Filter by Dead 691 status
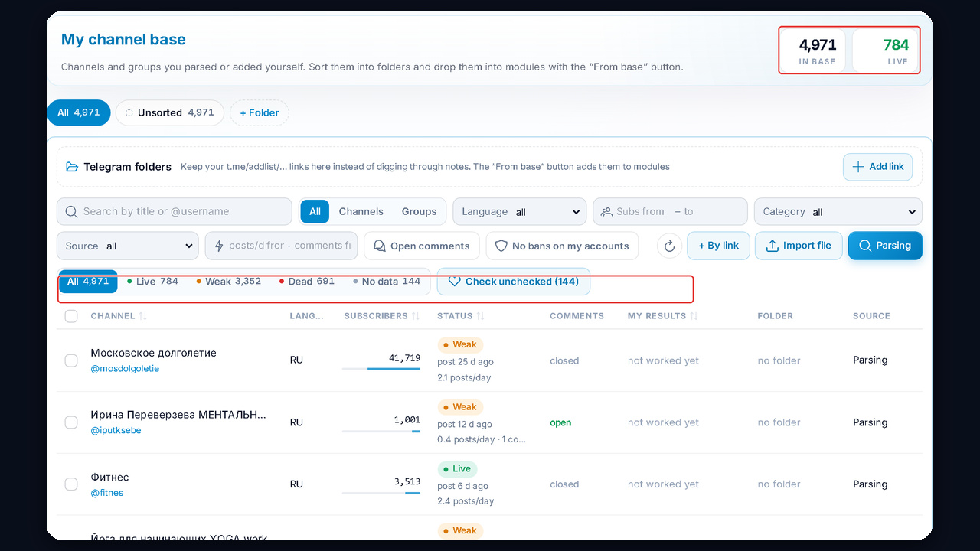The width and height of the screenshot is (980, 551). coord(307,282)
